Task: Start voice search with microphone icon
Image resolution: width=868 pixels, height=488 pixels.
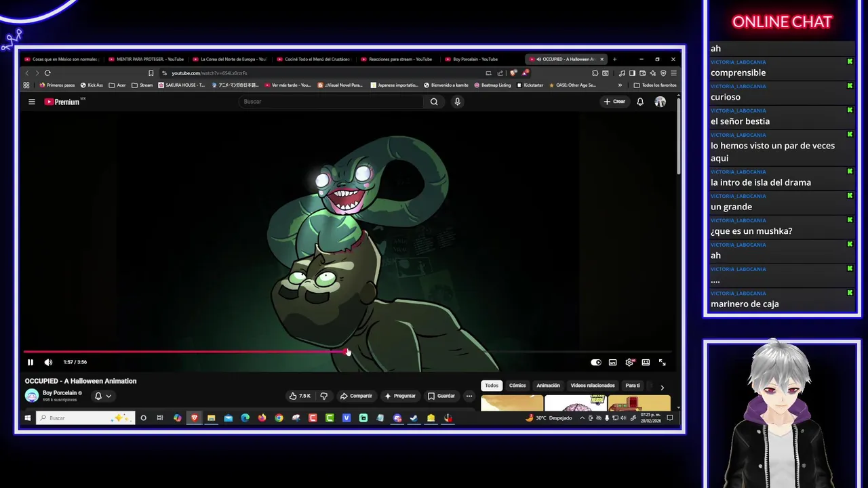Action: click(x=458, y=102)
